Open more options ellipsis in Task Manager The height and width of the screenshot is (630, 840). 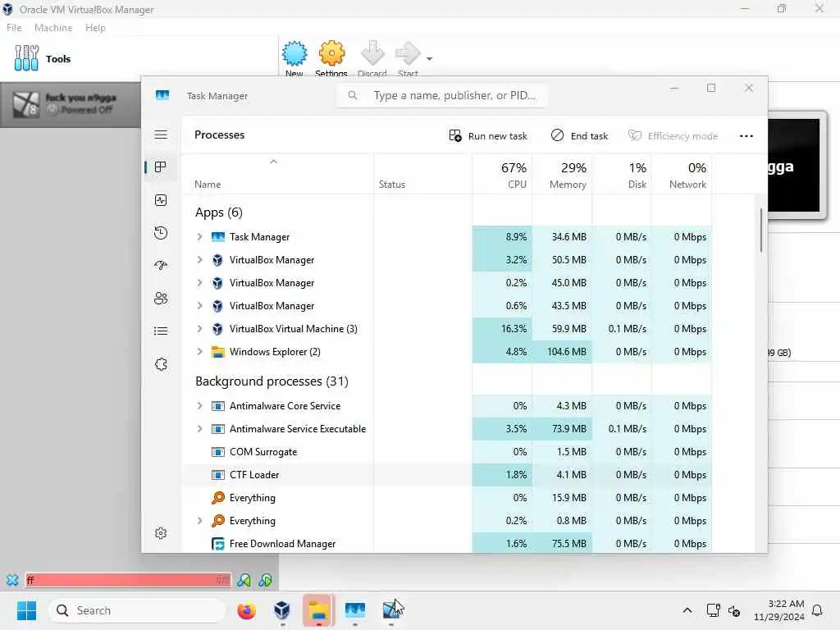click(746, 136)
